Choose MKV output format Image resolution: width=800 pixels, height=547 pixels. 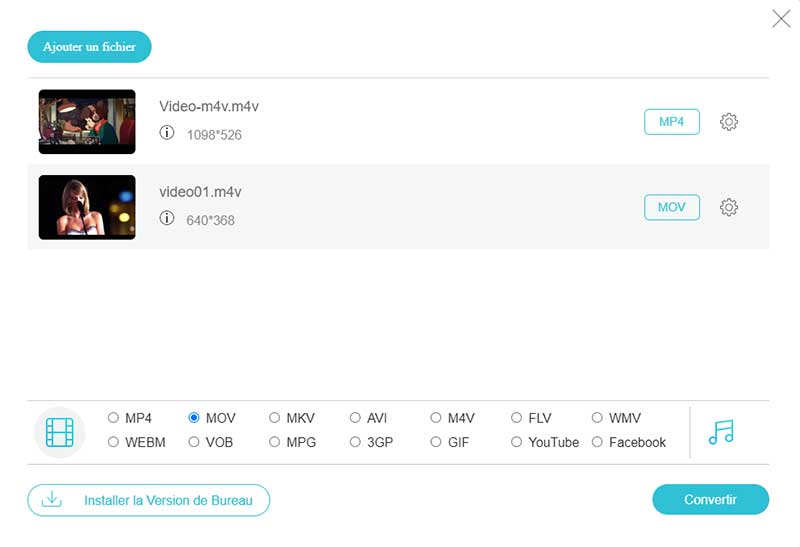point(275,418)
